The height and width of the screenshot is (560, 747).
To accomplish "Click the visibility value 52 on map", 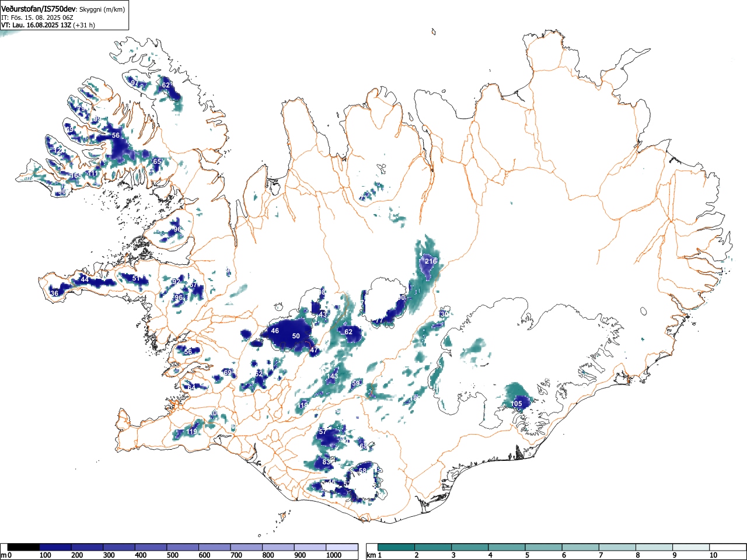I will (259, 373).
